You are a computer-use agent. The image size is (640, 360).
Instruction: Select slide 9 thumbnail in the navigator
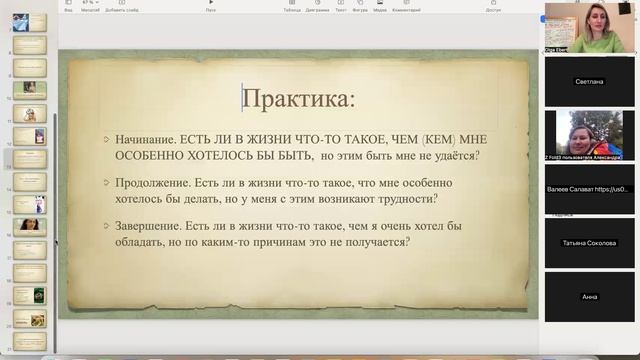coord(29,68)
